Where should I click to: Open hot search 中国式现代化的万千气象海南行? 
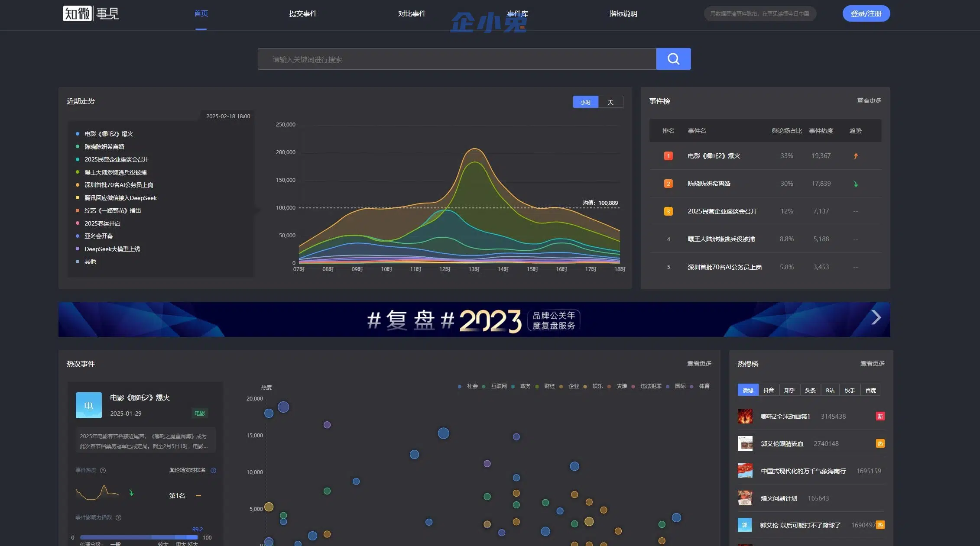pyautogui.click(x=803, y=471)
